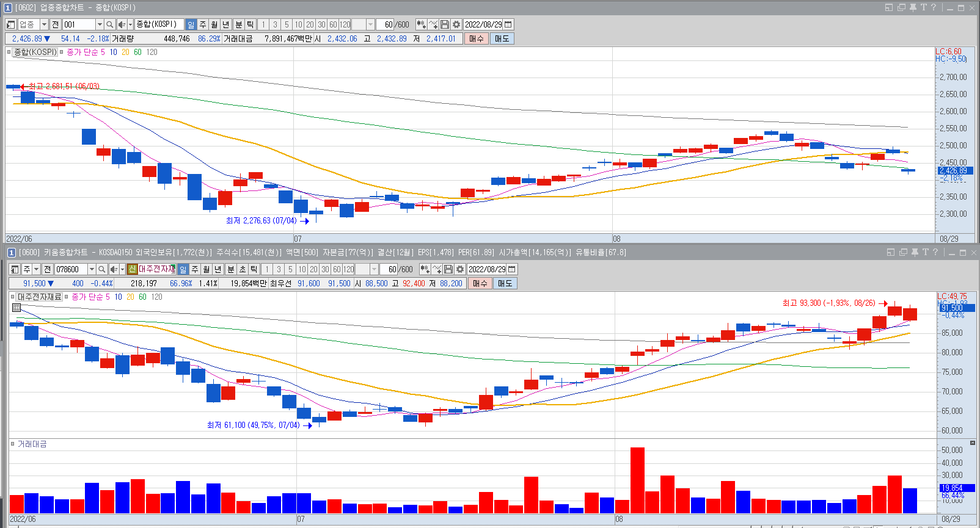Click the 신 badge beside the stock name
Image resolution: width=980 pixels, height=528 pixels.
coord(132,269)
